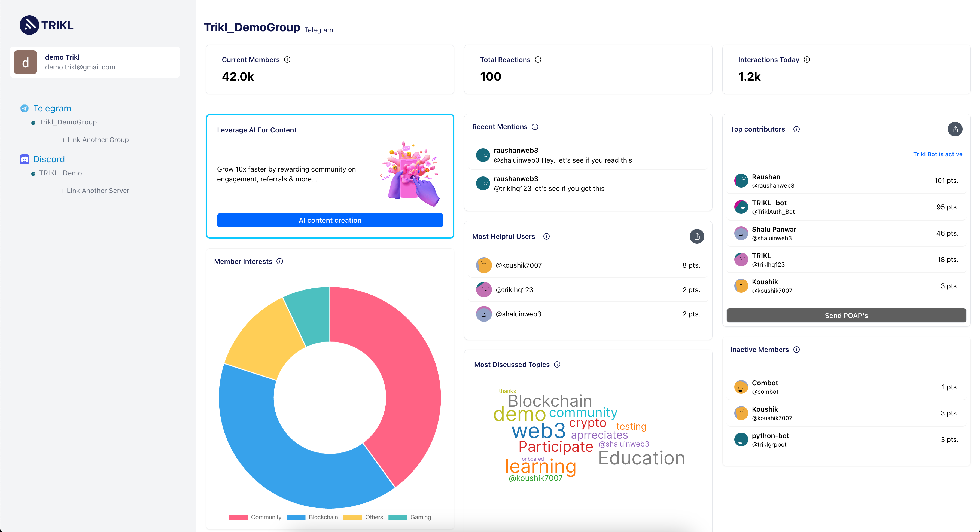Screen dimensions: 980x532
Task: Click the AI content creation button
Action: coord(330,220)
